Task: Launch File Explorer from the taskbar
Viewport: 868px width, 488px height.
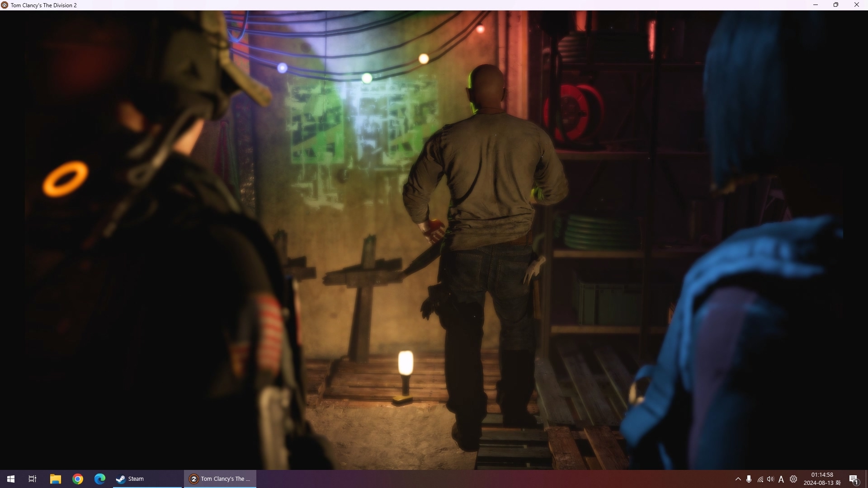Action: coord(55,479)
